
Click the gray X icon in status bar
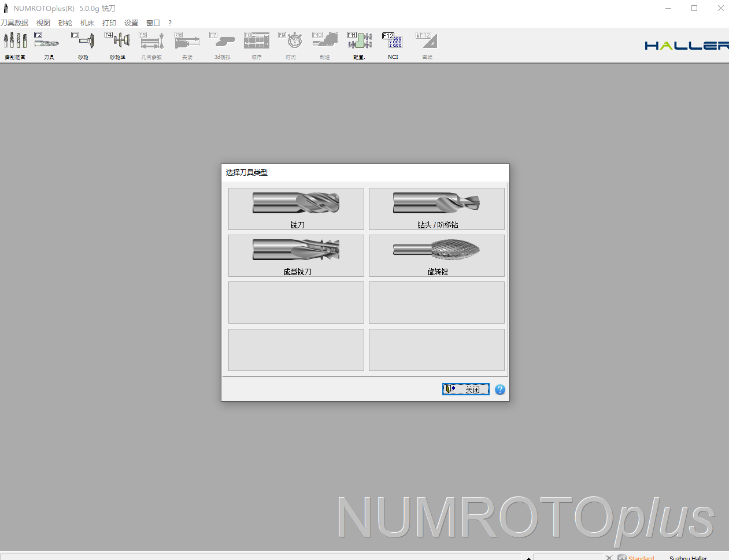point(609,557)
